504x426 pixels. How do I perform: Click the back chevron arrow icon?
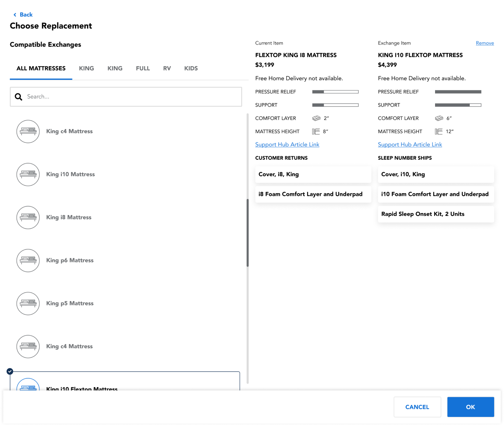coord(15,15)
